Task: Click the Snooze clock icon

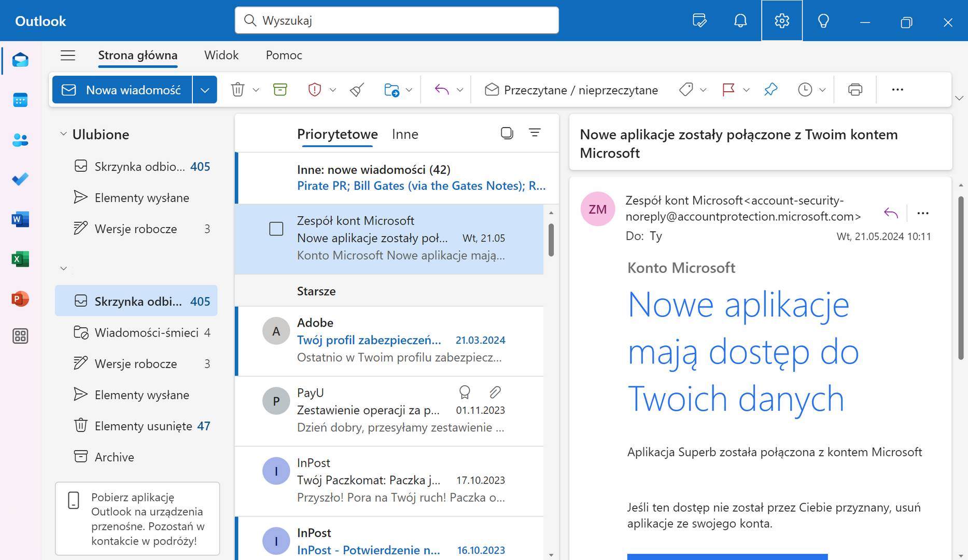Action: [x=805, y=90]
